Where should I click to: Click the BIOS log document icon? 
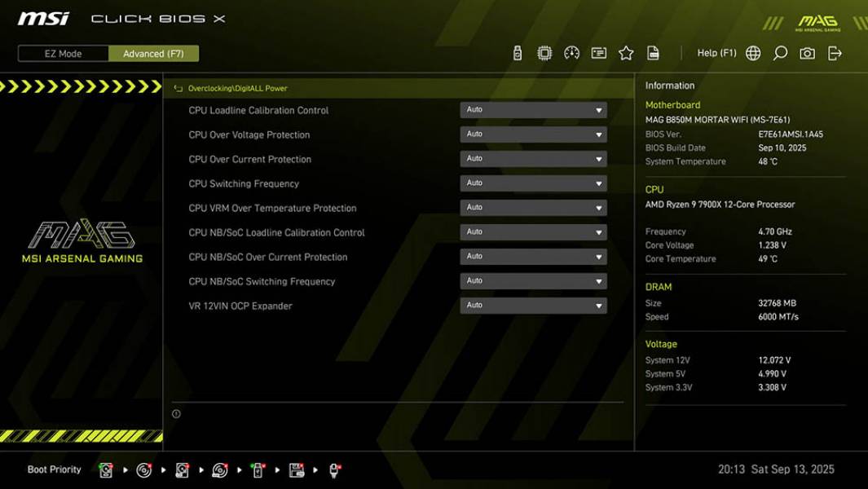[x=654, y=51]
